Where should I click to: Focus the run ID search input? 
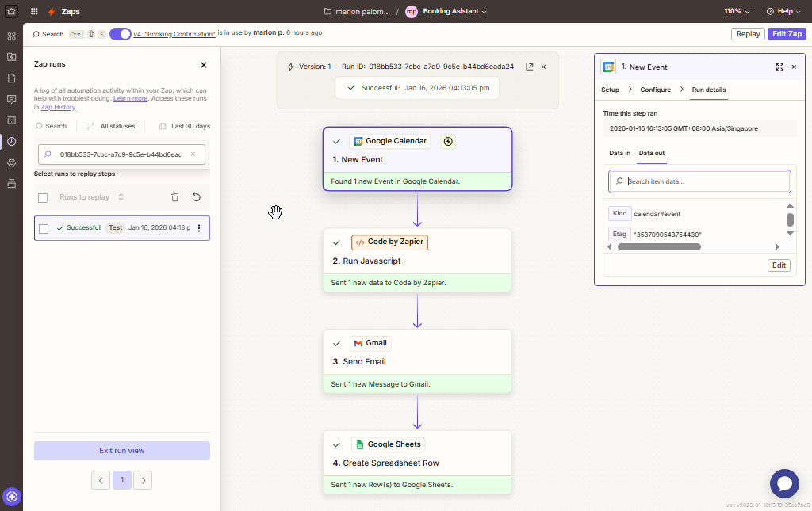tap(121, 154)
